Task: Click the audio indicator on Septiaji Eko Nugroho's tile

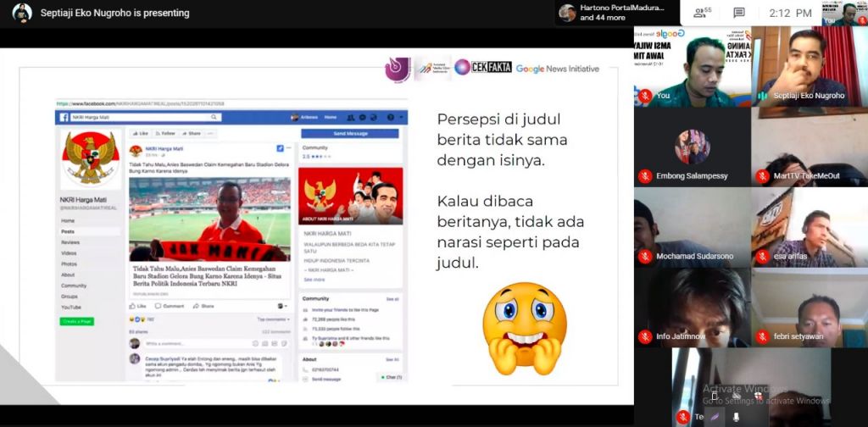Action: coord(762,96)
